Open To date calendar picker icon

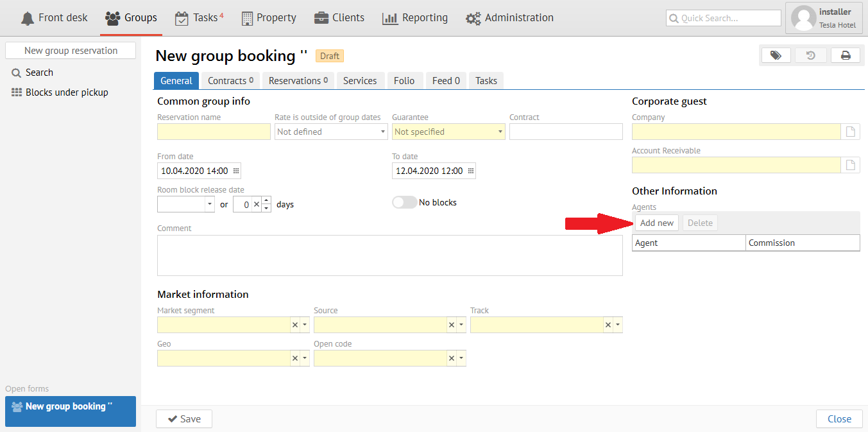(x=470, y=171)
